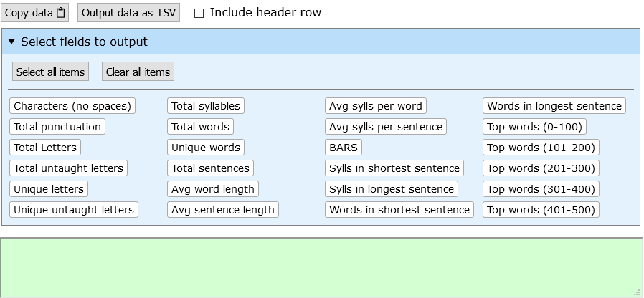Image resolution: width=644 pixels, height=298 pixels.
Task: Enable the Include header row checkbox
Action: (x=199, y=13)
